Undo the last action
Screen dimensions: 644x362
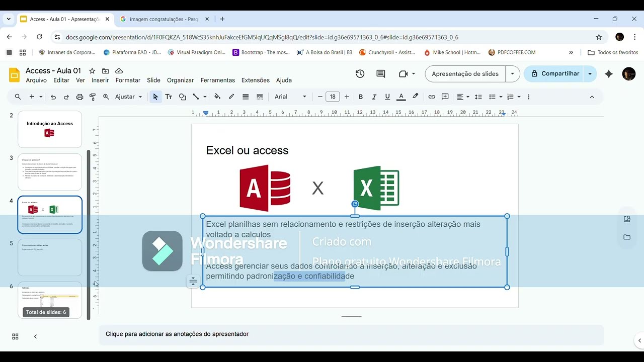[53, 97]
